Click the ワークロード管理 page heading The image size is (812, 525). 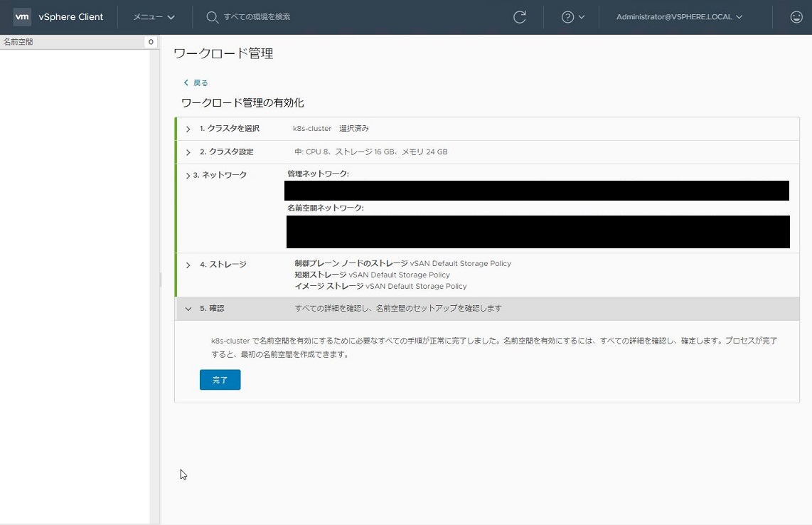tap(223, 53)
